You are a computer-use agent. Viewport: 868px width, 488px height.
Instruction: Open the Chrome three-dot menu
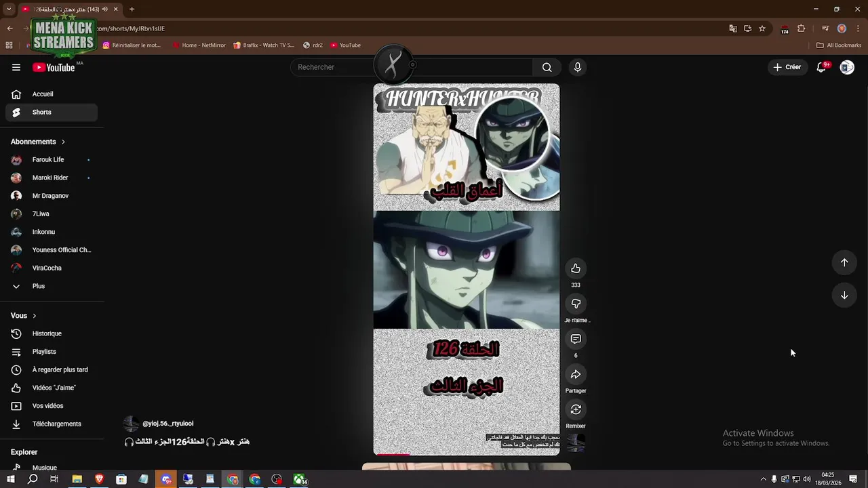[x=857, y=28]
